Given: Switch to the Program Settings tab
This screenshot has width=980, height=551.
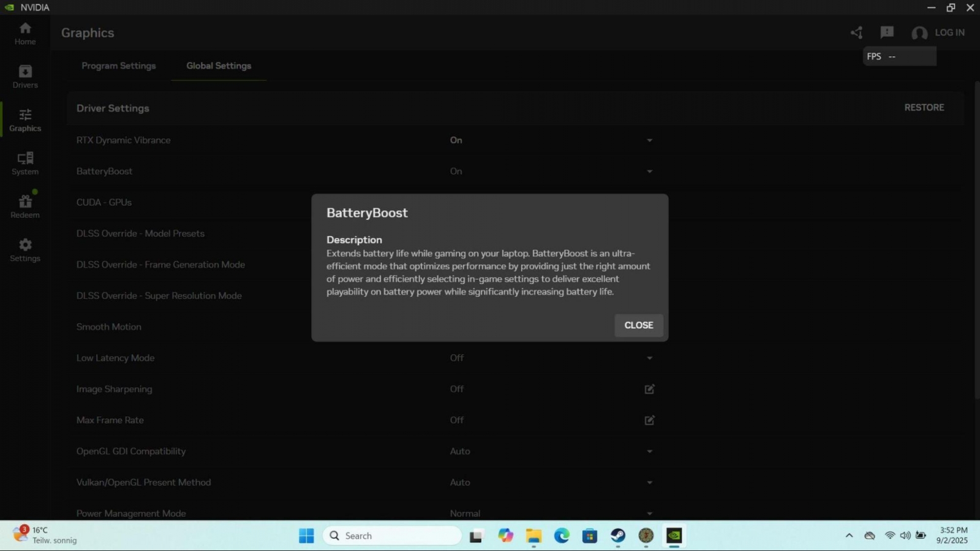Looking at the screenshot, I should [x=119, y=66].
